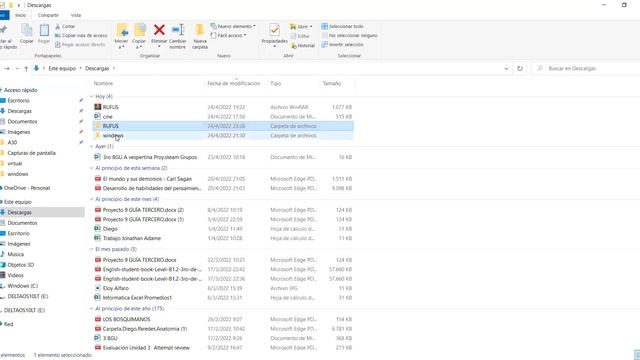Create a Nueva carpeta
The height and width of the screenshot is (360, 640).
click(x=200, y=36)
